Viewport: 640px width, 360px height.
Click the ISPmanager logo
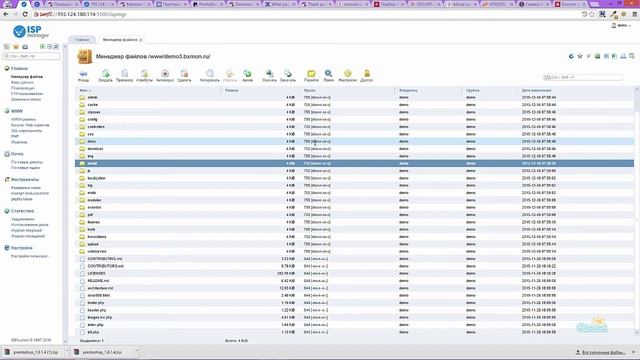(x=31, y=31)
